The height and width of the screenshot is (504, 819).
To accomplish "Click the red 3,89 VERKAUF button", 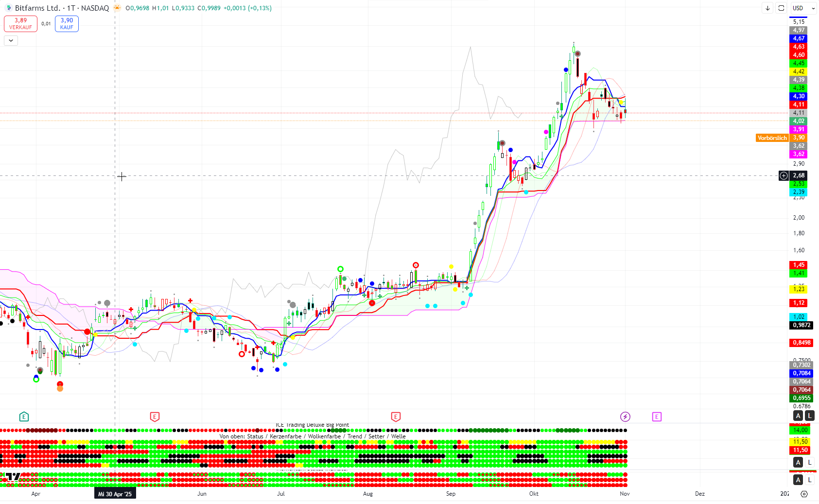I will (20, 23).
